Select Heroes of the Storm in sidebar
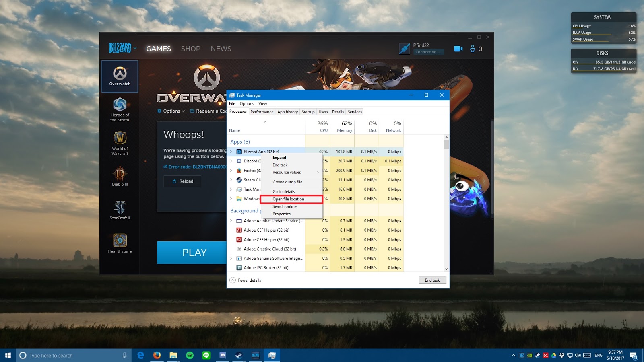 (120, 109)
